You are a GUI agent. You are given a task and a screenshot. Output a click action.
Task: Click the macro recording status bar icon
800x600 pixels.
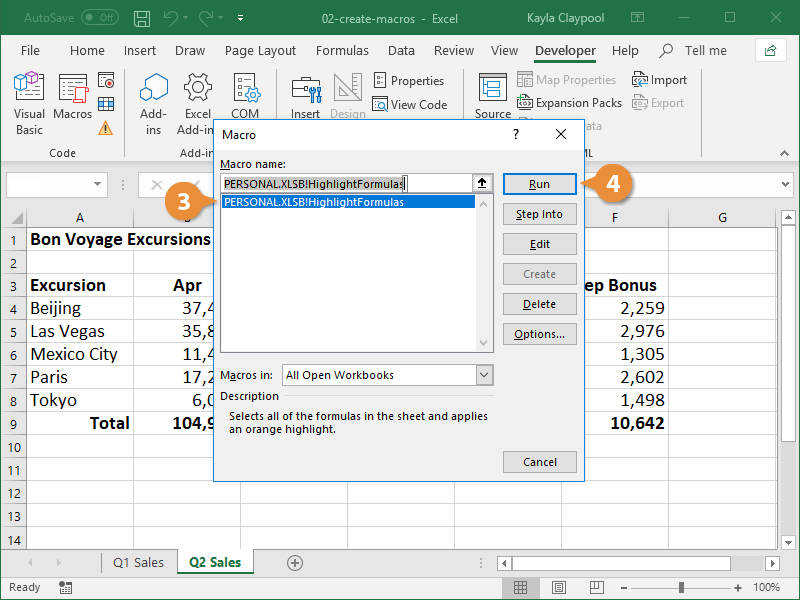point(65,587)
